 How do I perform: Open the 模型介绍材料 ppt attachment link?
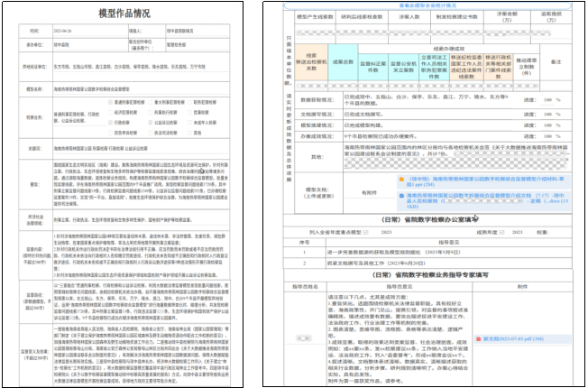point(485,182)
